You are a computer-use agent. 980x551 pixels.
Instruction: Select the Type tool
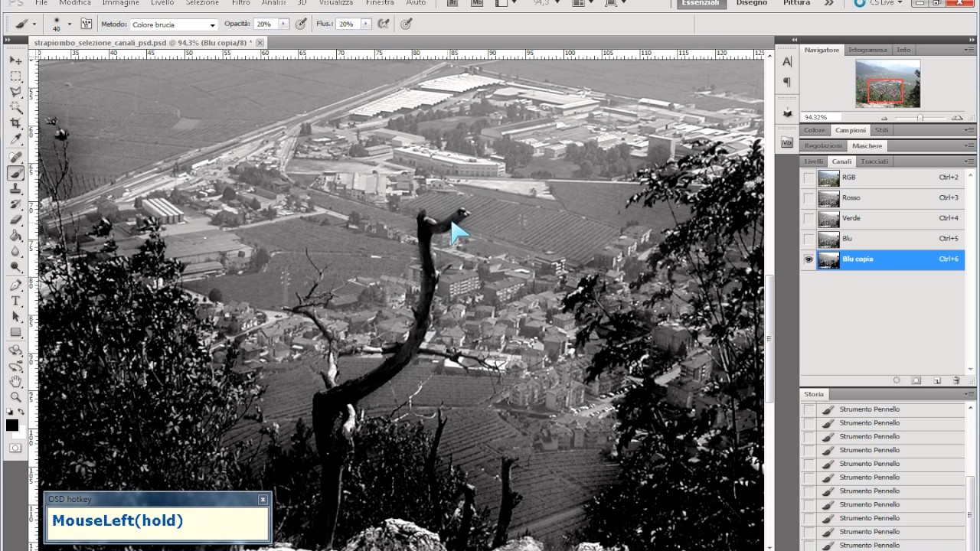[x=15, y=301]
